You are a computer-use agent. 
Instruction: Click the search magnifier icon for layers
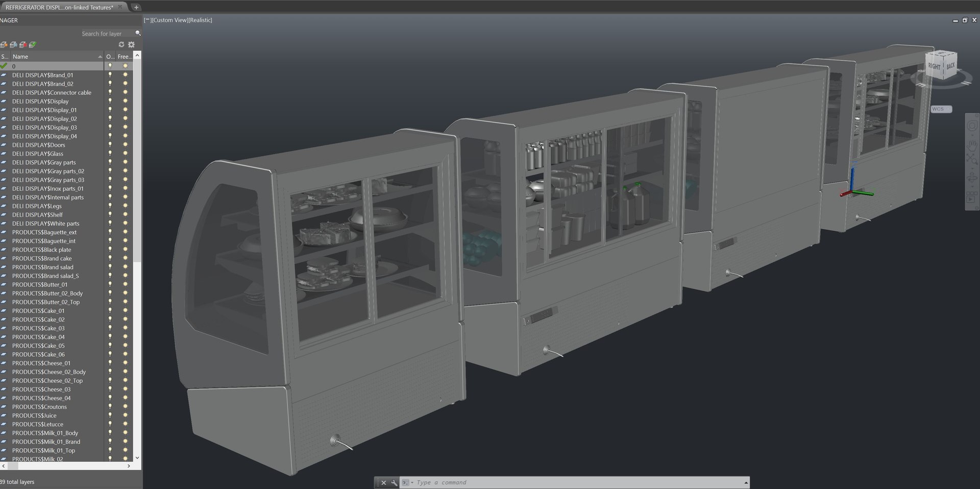coord(138,33)
